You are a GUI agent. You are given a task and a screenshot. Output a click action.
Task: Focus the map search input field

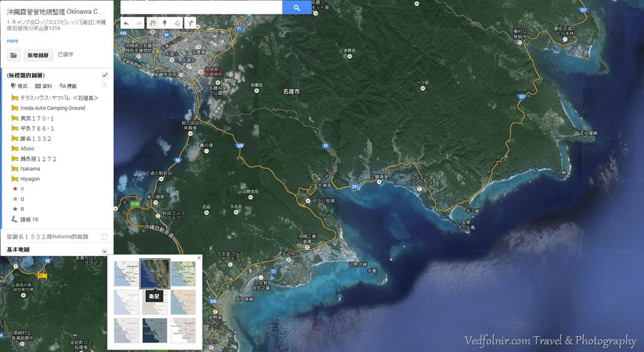tap(201, 8)
